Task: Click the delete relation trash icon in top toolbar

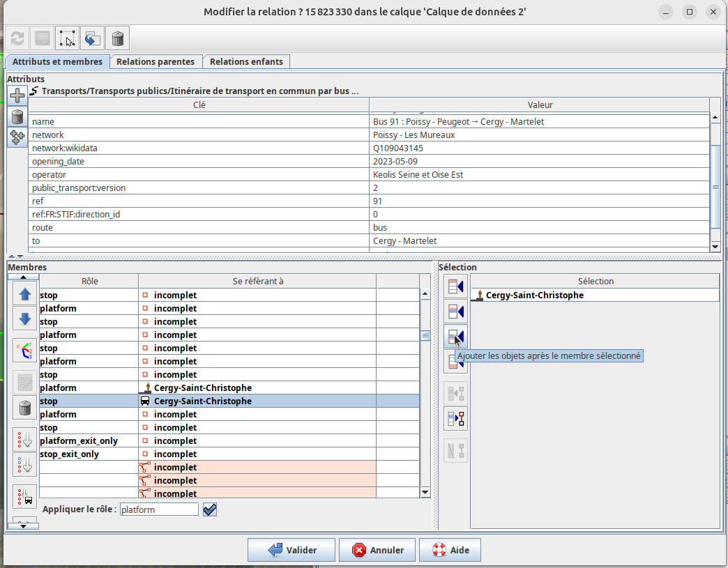Action: tap(117, 38)
